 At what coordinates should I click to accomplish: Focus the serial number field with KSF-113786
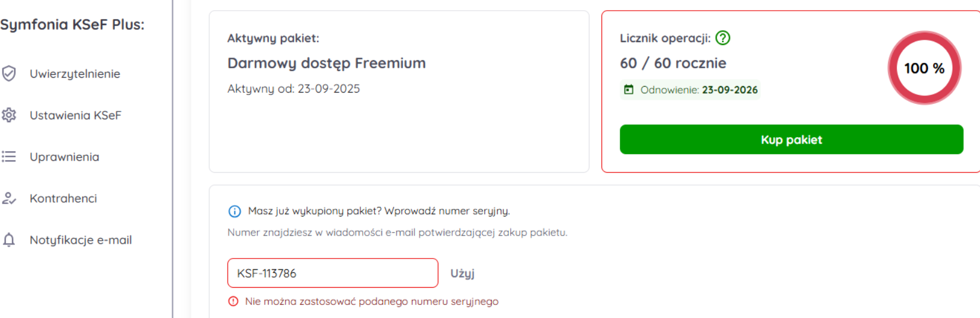332,273
